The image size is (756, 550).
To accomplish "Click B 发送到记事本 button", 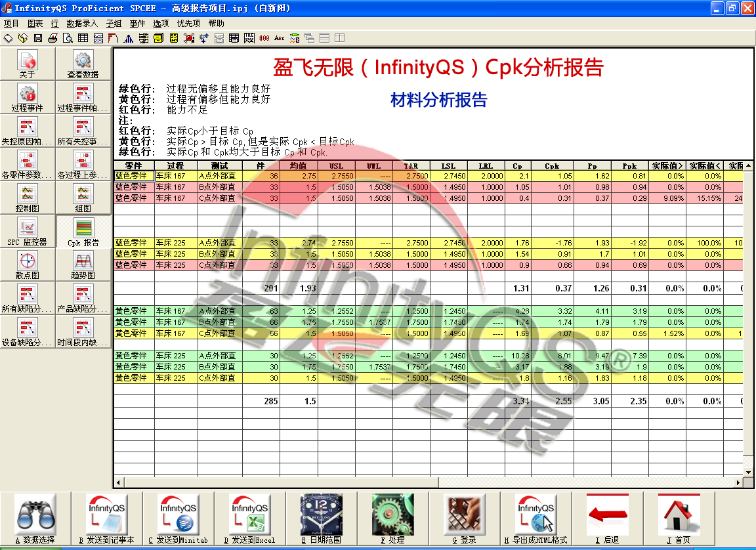I will click(107, 519).
